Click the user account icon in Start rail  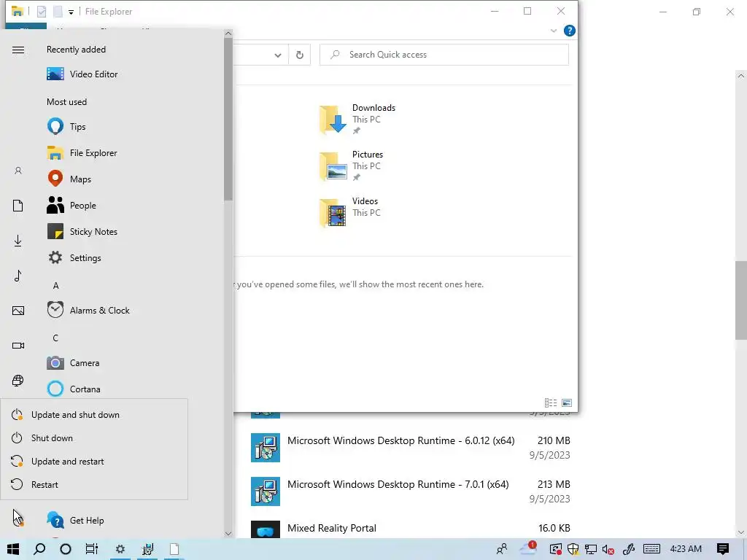click(x=18, y=171)
